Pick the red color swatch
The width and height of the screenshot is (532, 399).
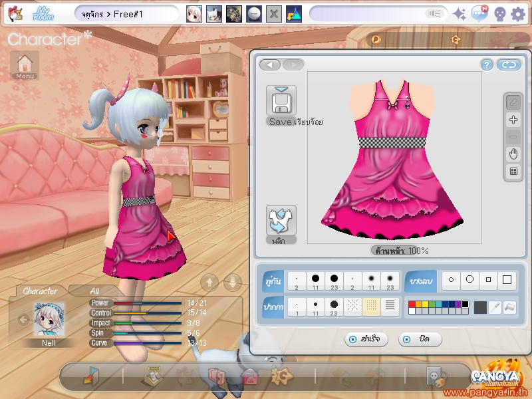click(412, 305)
